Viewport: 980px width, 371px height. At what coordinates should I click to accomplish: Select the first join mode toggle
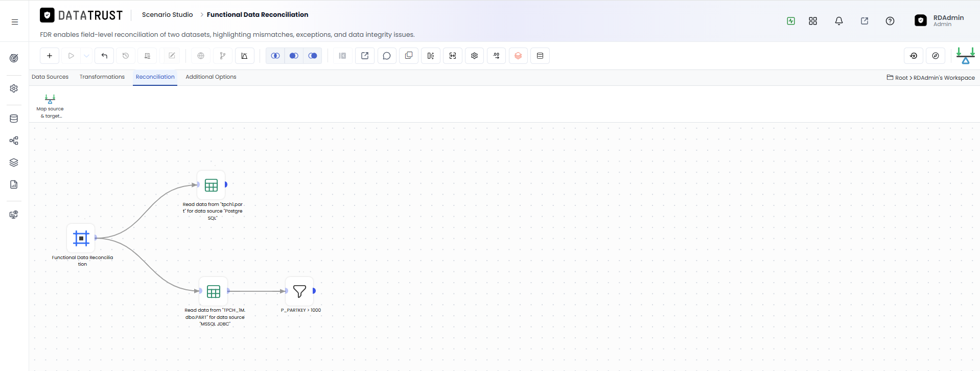coord(275,56)
